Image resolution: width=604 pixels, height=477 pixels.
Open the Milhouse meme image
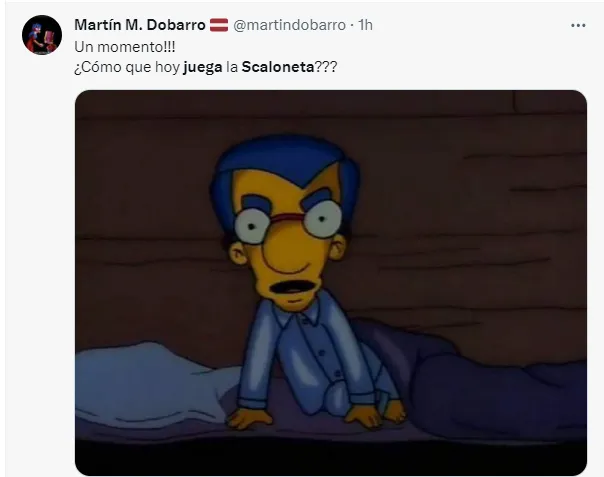331,283
